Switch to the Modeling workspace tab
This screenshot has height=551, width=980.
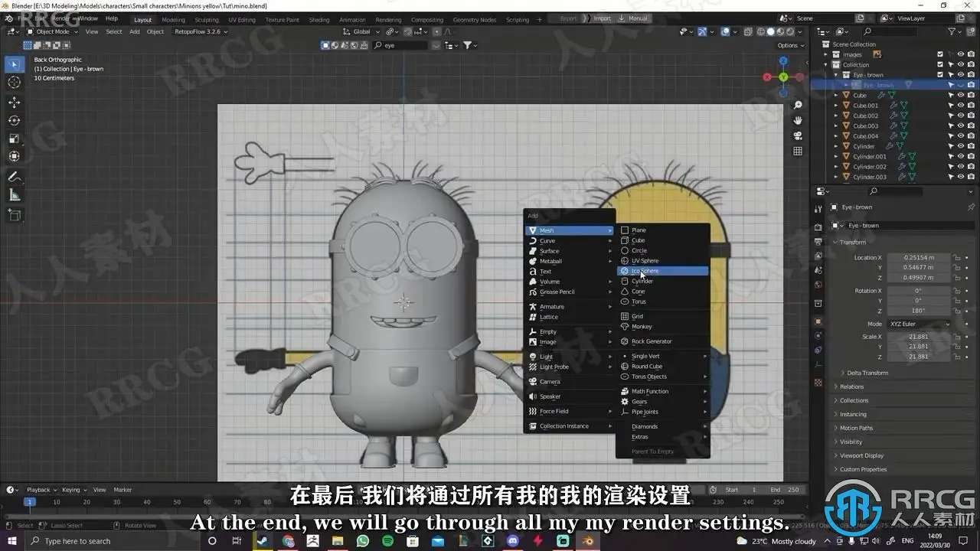173,20
